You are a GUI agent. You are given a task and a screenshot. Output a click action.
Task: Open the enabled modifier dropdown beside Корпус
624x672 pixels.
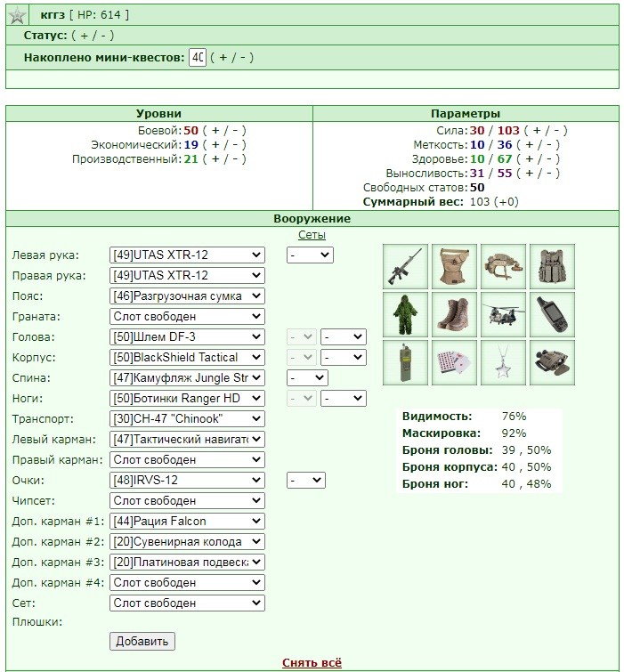coord(344,358)
